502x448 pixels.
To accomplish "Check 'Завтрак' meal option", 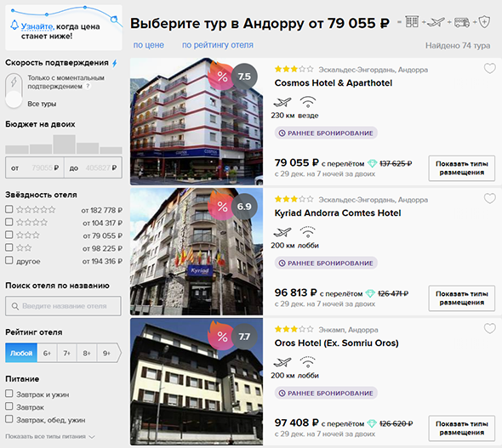I will (x=9, y=406).
